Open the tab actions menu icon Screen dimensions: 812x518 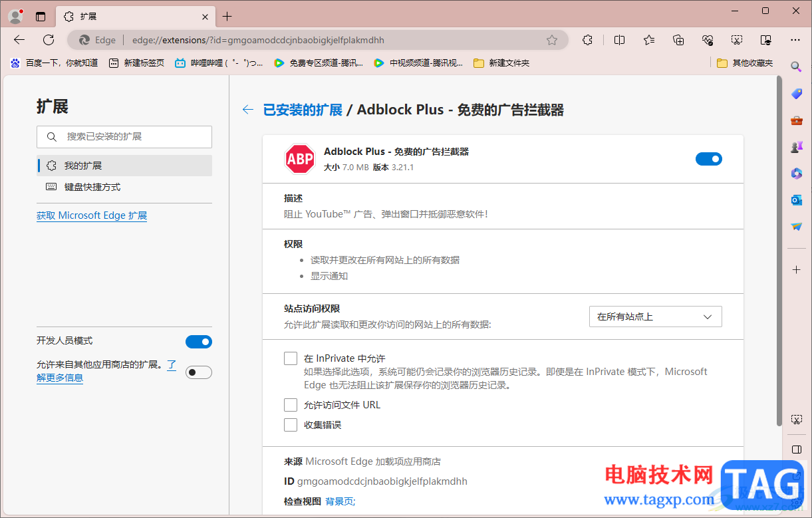pyautogui.click(x=41, y=16)
